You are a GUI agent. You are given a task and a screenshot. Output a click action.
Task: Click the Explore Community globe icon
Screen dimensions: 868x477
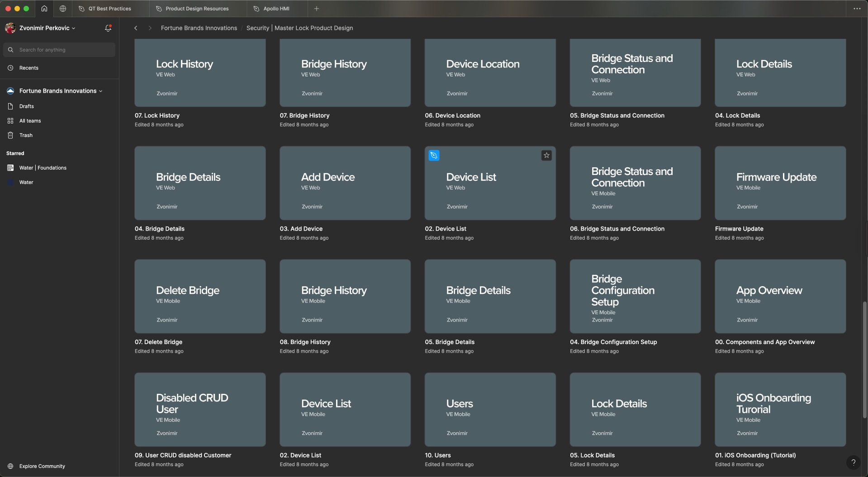[10, 466]
